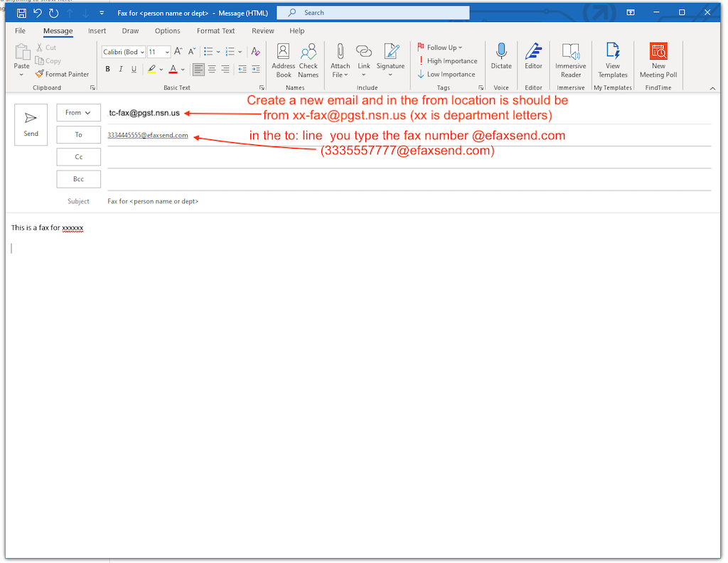Toggle bold formatting

click(x=108, y=69)
